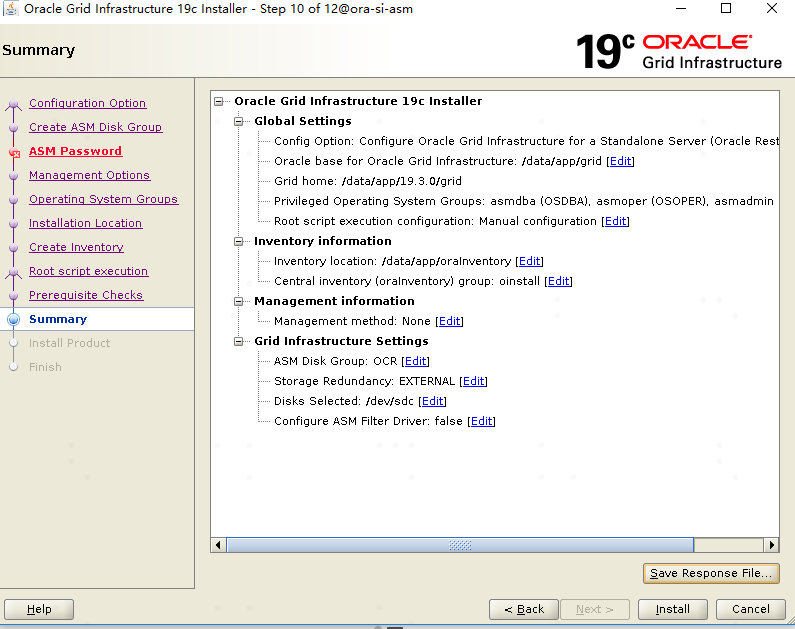795x629 pixels.
Task: Collapse the Inventory information tree node
Action: [x=238, y=241]
